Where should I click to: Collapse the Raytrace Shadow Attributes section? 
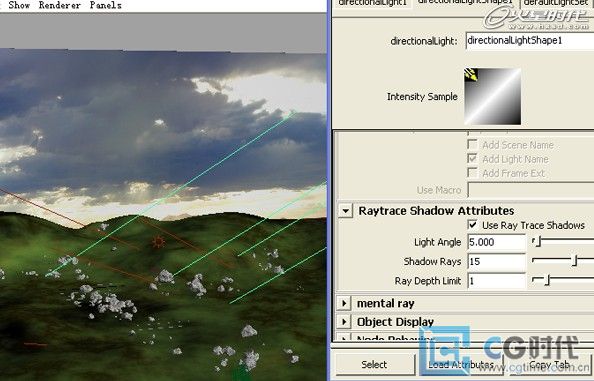point(345,211)
